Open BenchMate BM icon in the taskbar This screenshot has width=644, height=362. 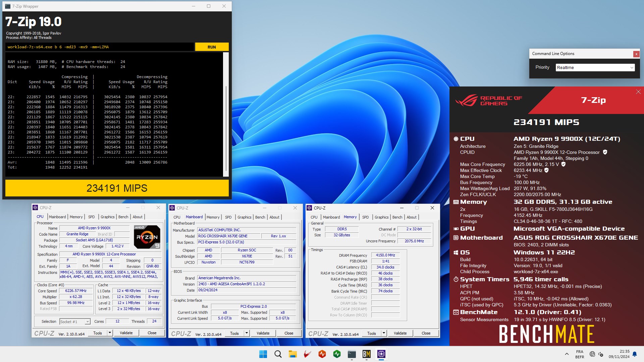click(x=366, y=354)
